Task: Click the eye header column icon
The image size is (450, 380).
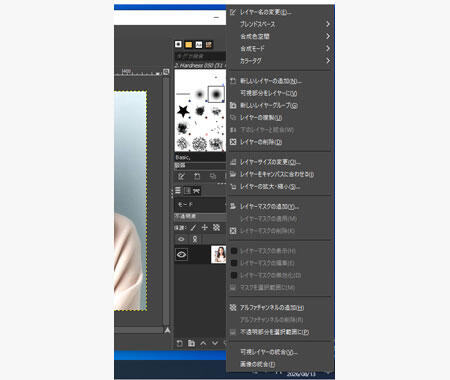Action: click(x=181, y=239)
